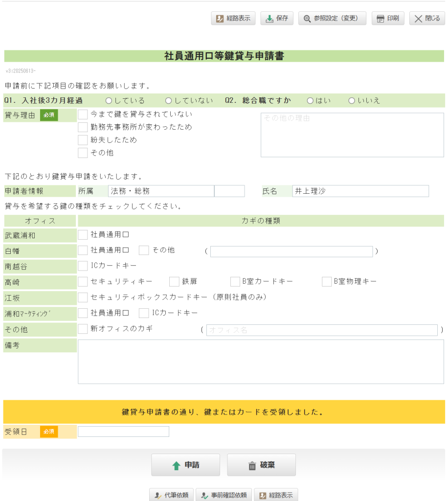Tick 社員通用口 checkbox for 武蔵浦和 office

pos(83,235)
